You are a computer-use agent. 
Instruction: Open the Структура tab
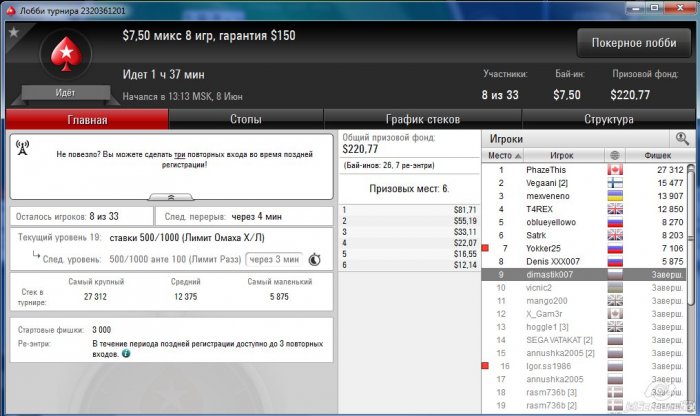click(x=608, y=120)
